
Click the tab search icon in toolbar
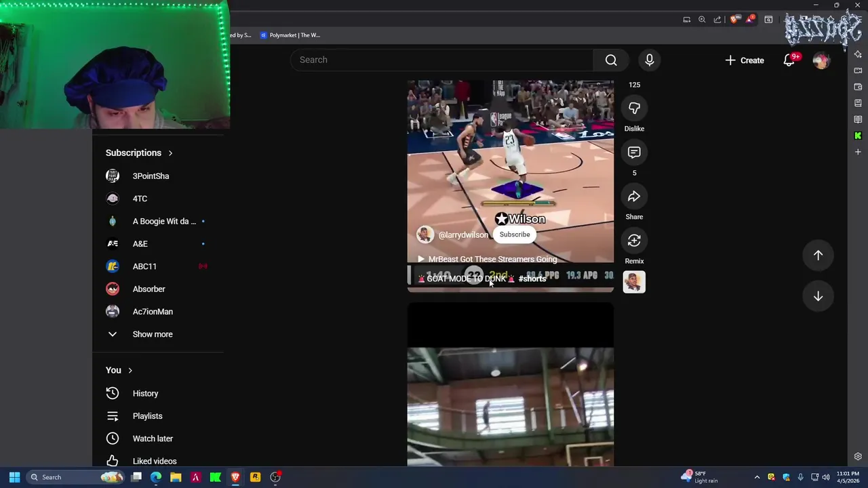pos(768,20)
